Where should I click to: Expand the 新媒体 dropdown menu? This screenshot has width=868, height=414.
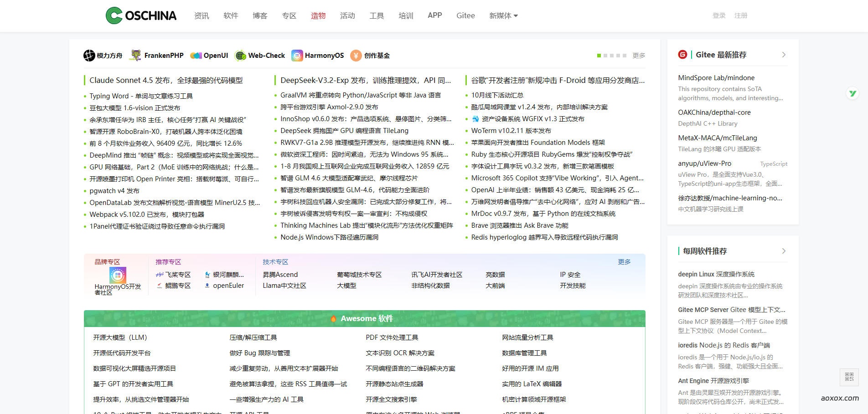pyautogui.click(x=503, y=15)
